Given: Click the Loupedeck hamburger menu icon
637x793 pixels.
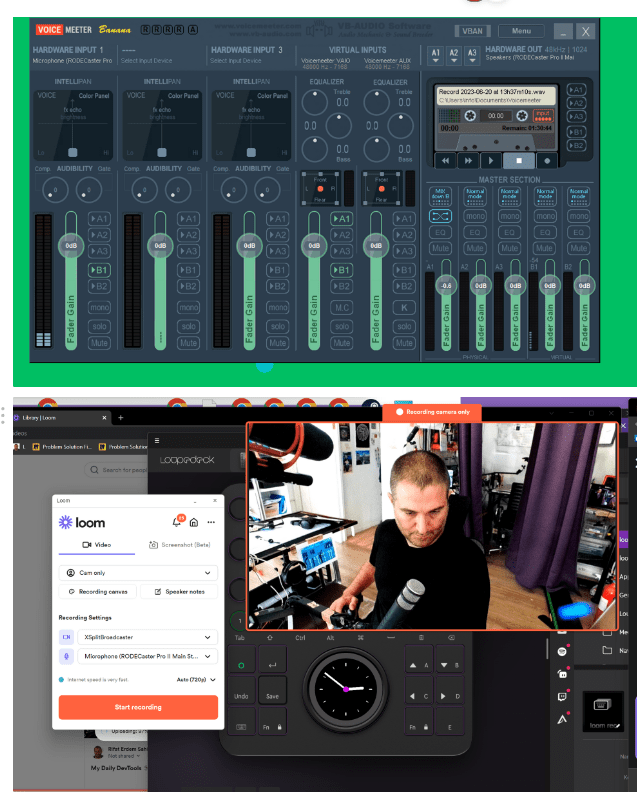Looking at the screenshot, I should pyautogui.click(x=157, y=440).
